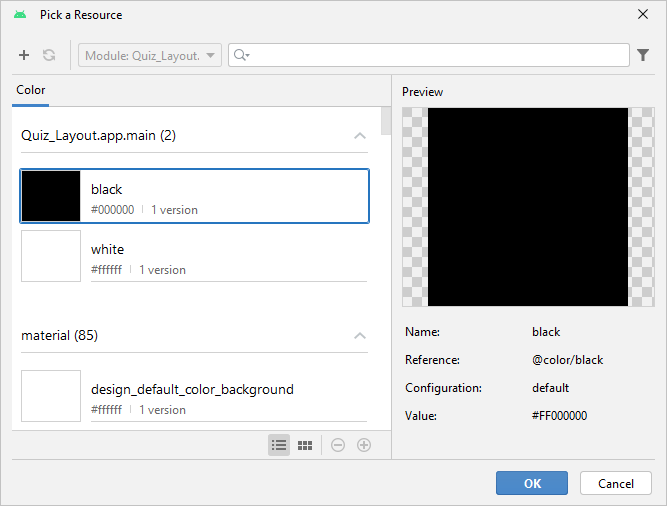Click the add resource plus icon
Viewport: 667px width, 506px height.
coord(24,56)
